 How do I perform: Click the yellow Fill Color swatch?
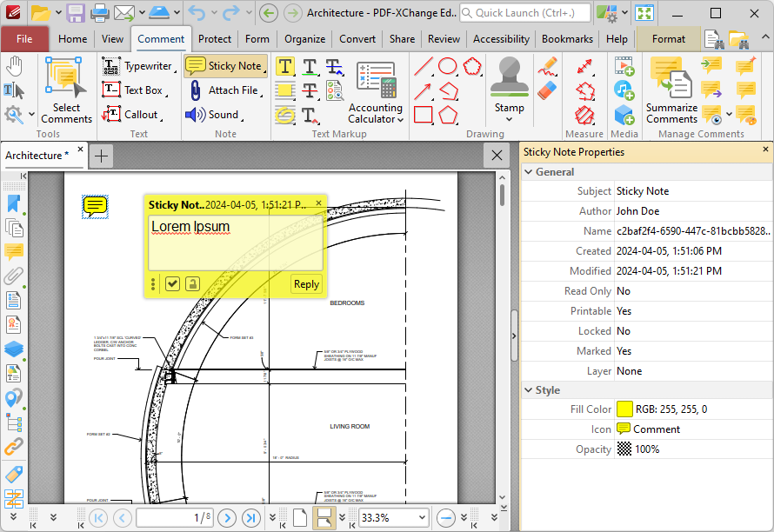click(x=624, y=409)
